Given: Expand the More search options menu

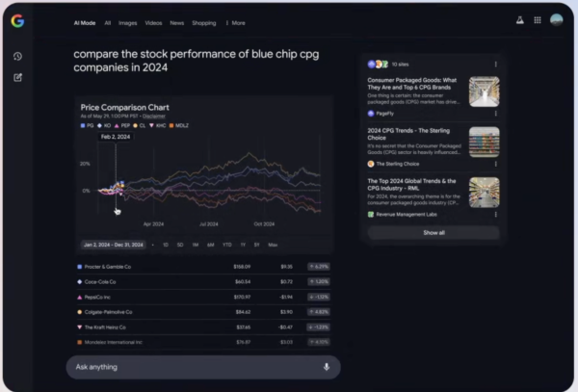Looking at the screenshot, I should [235, 22].
